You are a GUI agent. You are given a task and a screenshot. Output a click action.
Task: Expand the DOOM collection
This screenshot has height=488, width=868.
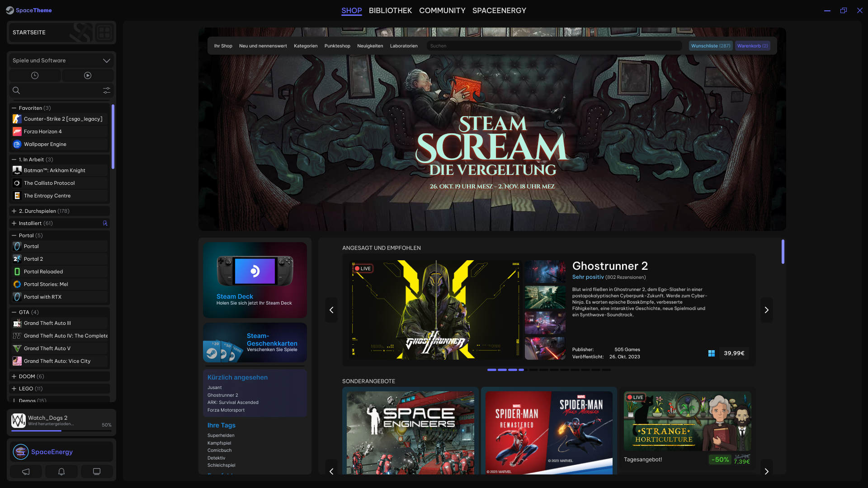tap(14, 376)
